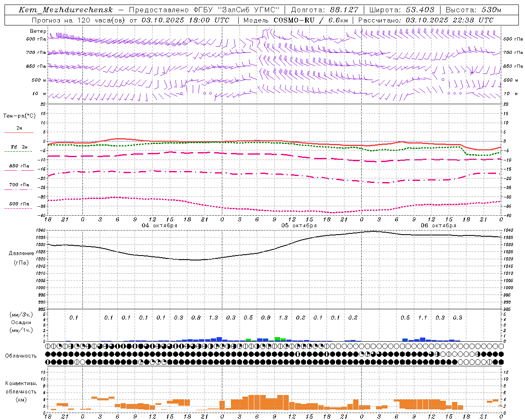Click the 'Осадки' precipitation label

(21, 322)
